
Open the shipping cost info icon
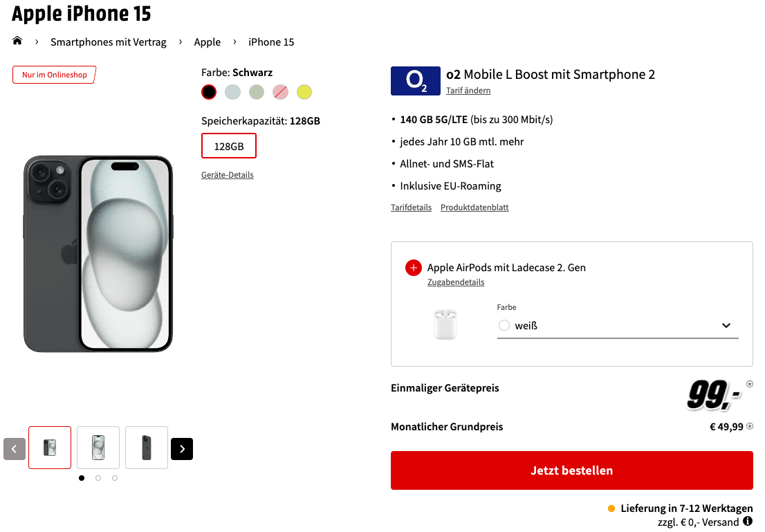click(x=748, y=522)
